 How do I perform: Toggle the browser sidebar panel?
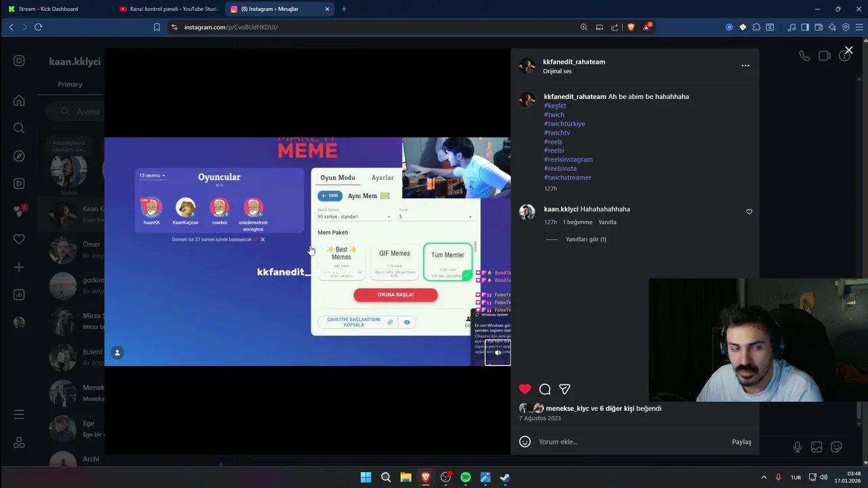coord(805,27)
